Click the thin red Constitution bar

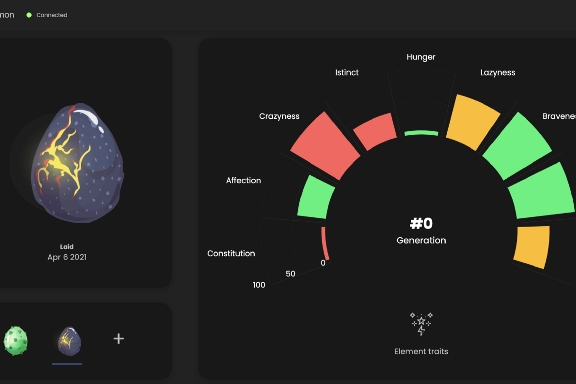325,244
